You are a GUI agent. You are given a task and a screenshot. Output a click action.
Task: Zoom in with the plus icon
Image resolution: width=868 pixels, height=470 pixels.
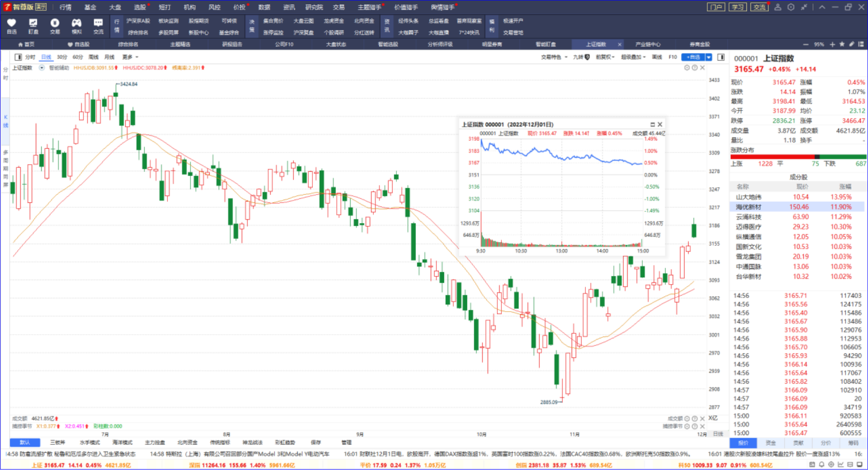tap(832, 45)
